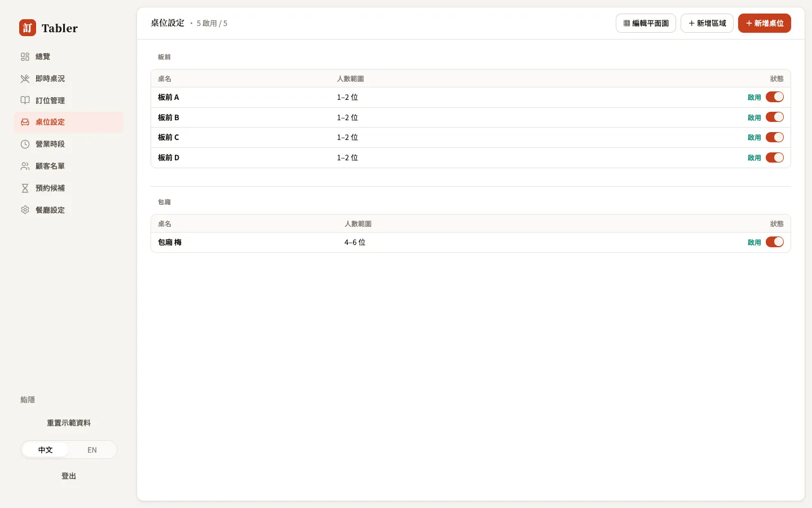This screenshot has height=508, width=812.
Task: Click the 鮨隱 restaurant name
Action: click(28, 400)
